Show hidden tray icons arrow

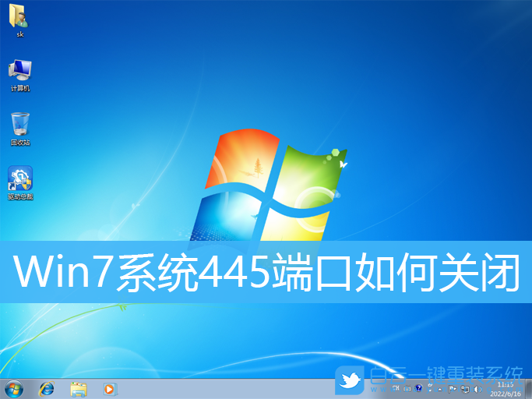pyautogui.click(x=440, y=390)
